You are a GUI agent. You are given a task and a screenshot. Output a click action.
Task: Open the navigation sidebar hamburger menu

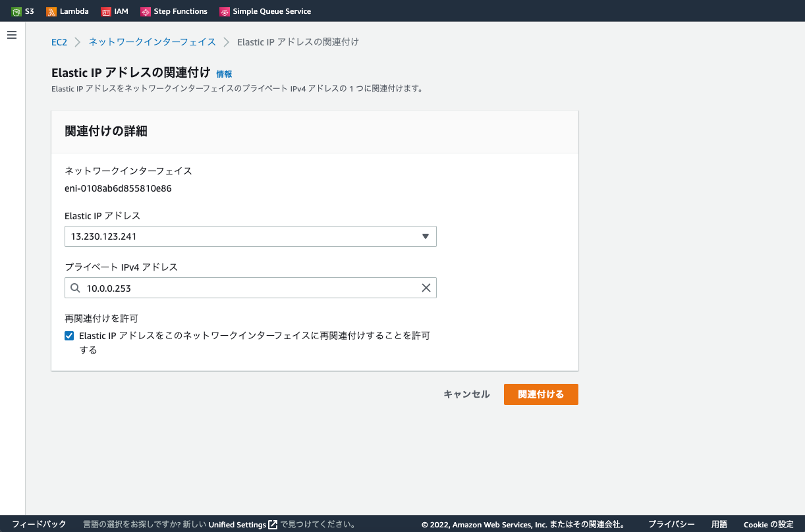pyautogui.click(x=12, y=35)
